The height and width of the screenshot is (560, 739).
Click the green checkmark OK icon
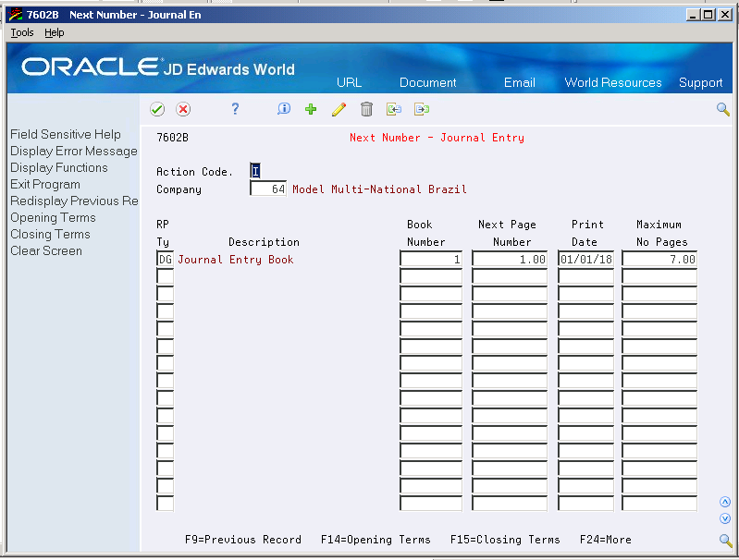(157, 109)
